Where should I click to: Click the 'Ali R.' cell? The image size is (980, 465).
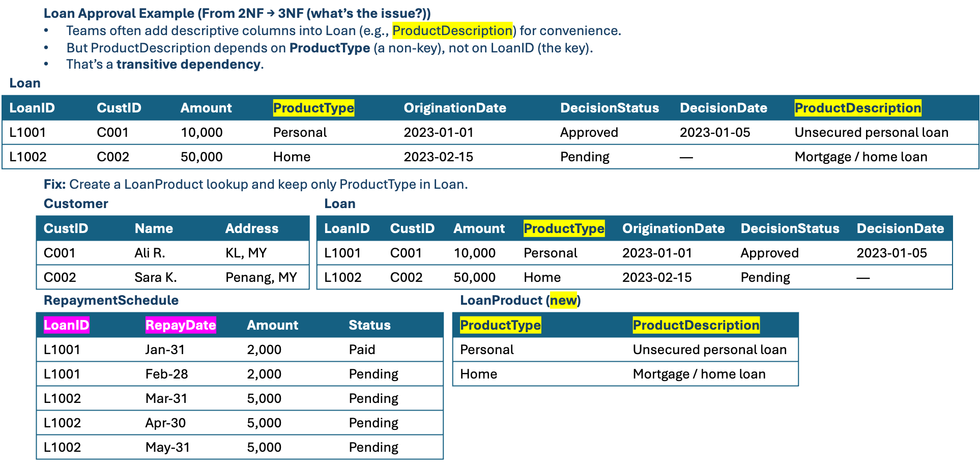coord(150,253)
